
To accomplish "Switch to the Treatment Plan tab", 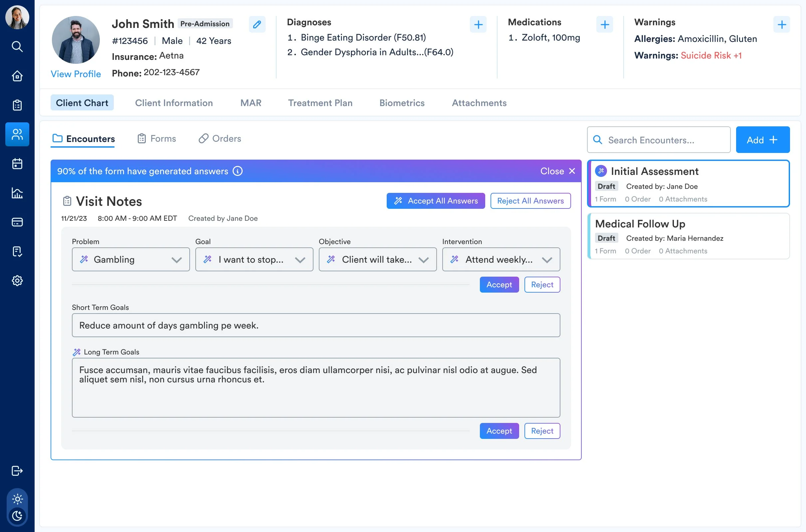I will point(320,103).
